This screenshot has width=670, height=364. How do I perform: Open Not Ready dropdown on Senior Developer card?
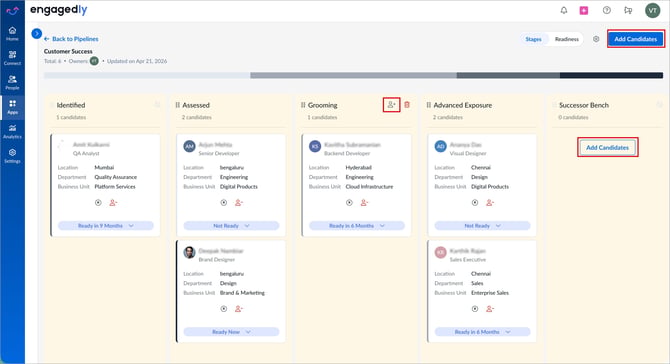[x=231, y=226]
